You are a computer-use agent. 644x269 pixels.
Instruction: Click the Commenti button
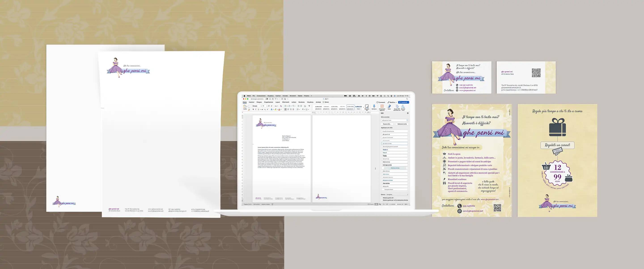tap(381, 102)
